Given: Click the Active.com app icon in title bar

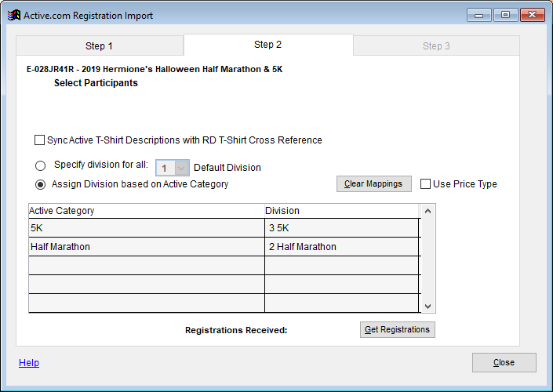Looking at the screenshot, I should pos(13,15).
